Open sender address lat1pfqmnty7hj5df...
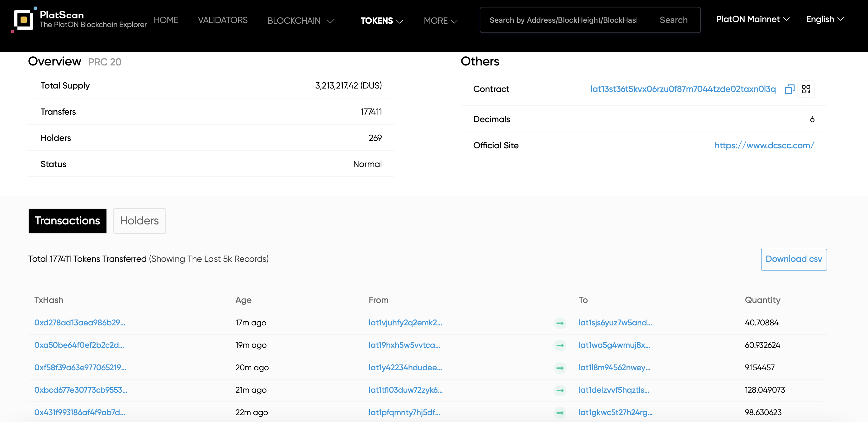The height and width of the screenshot is (422, 868). pyautogui.click(x=404, y=412)
